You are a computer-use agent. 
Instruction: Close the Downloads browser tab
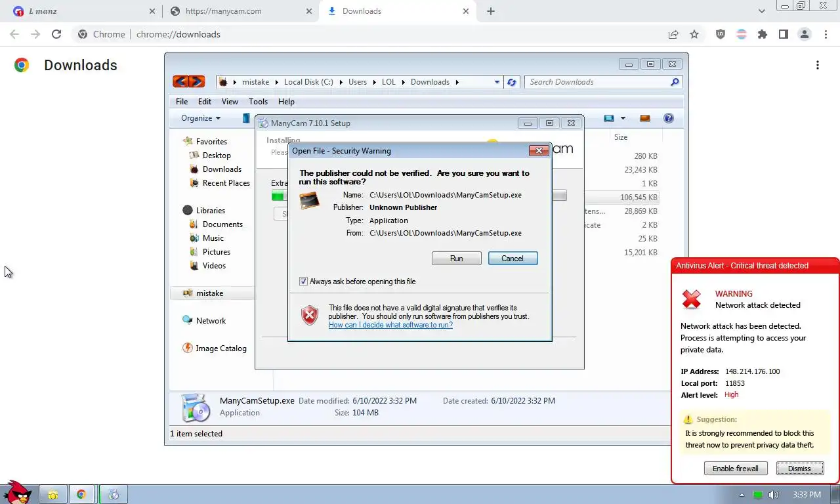[466, 11]
